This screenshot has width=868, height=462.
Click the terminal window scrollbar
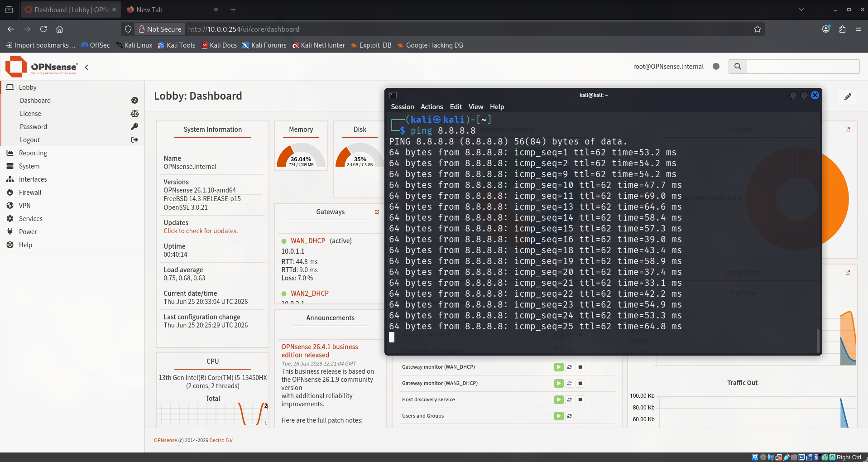tap(818, 340)
